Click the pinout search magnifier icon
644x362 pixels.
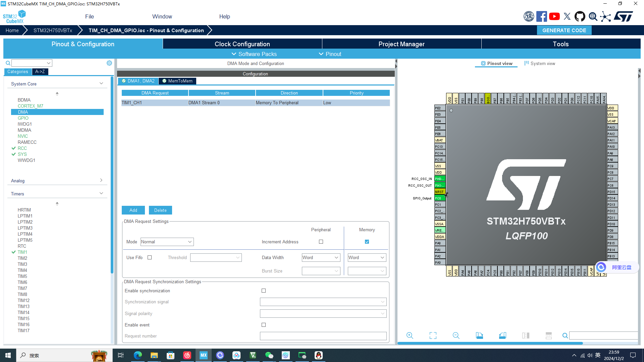(565, 336)
